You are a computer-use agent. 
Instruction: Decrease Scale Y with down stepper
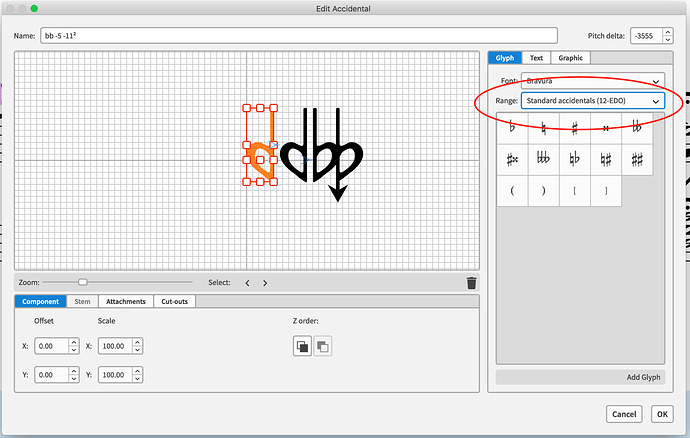coord(138,379)
